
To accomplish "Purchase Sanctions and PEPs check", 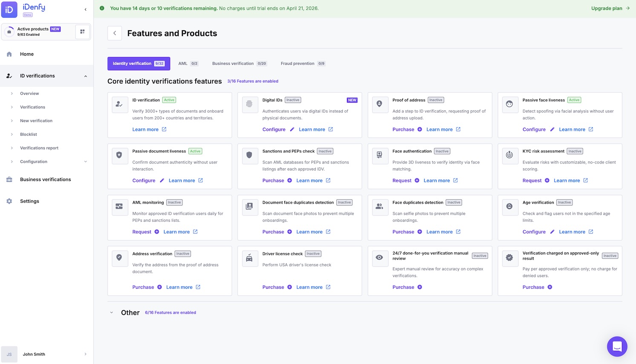I will pos(277,181).
